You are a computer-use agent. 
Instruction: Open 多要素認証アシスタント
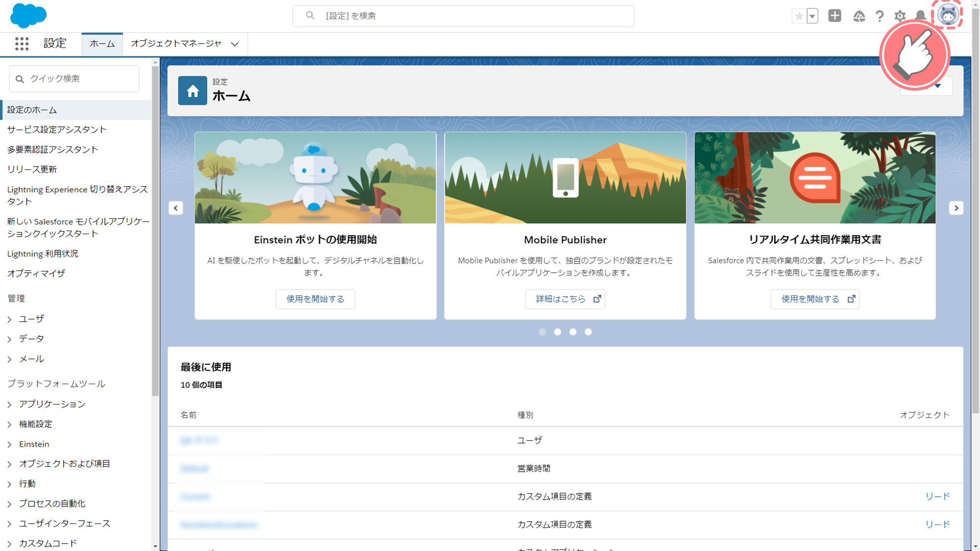coord(53,149)
